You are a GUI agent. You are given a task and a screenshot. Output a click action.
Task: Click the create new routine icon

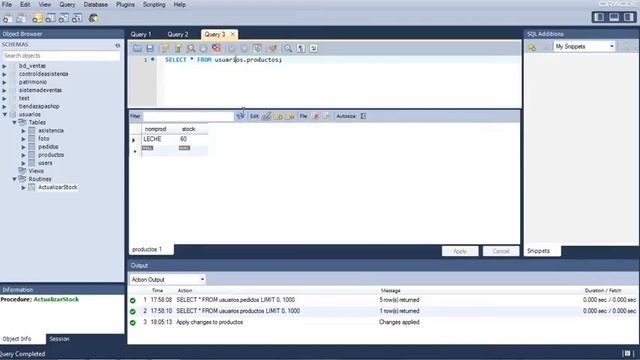click(77, 18)
